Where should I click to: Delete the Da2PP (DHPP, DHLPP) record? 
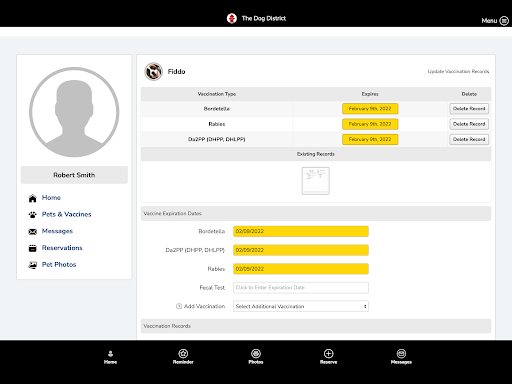pyautogui.click(x=469, y=139)
